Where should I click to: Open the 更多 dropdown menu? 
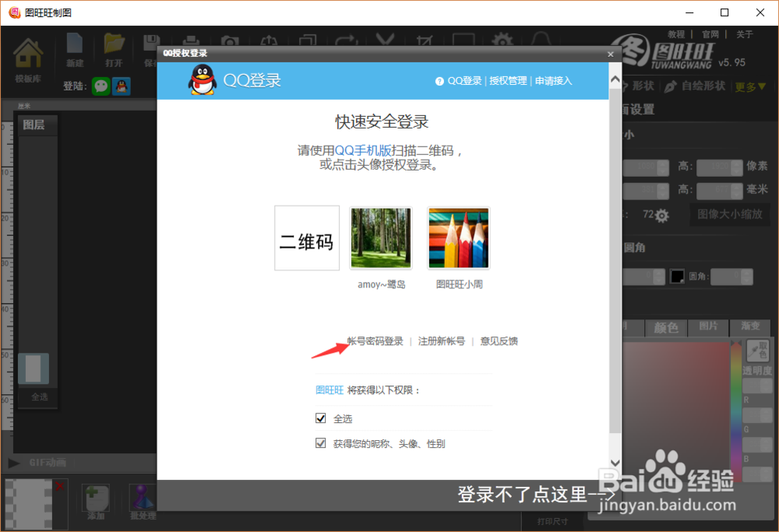750,87
